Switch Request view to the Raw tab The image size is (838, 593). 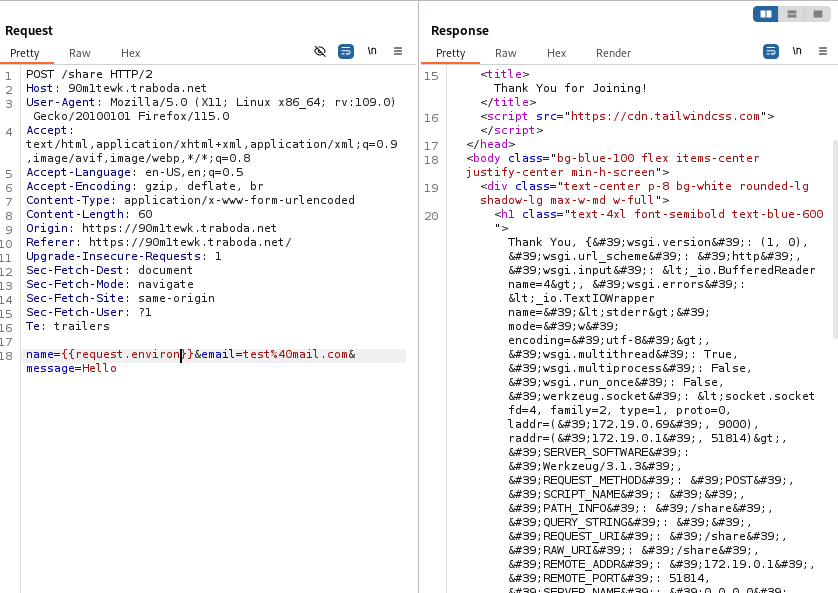pyautogui.click(x=80, y=53)
